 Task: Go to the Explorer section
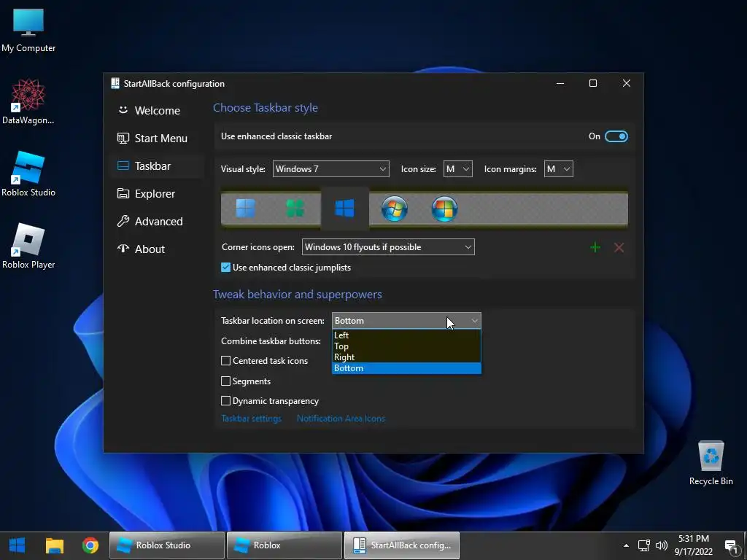tap(157, 193)
